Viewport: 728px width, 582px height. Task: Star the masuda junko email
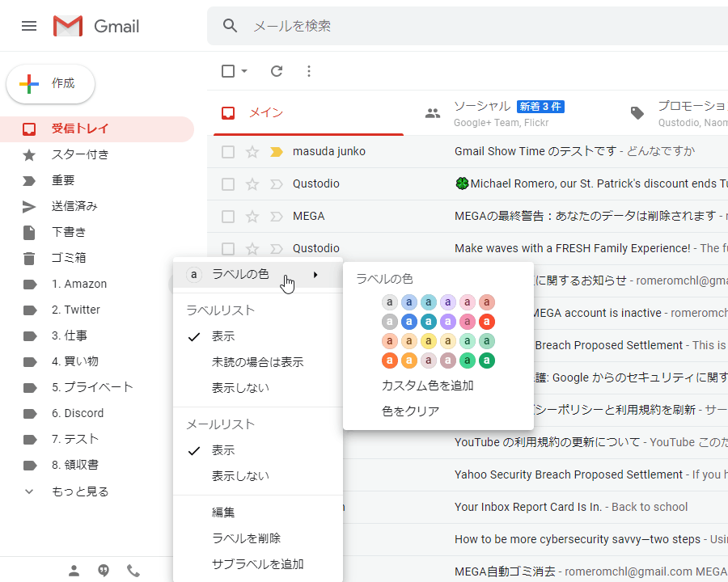click(252, 152)
